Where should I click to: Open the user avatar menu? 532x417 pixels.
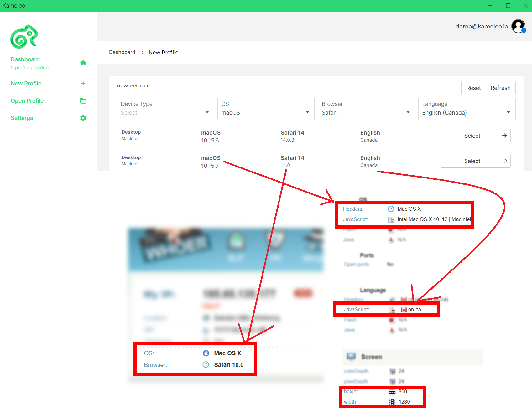(x=518, y=26)
